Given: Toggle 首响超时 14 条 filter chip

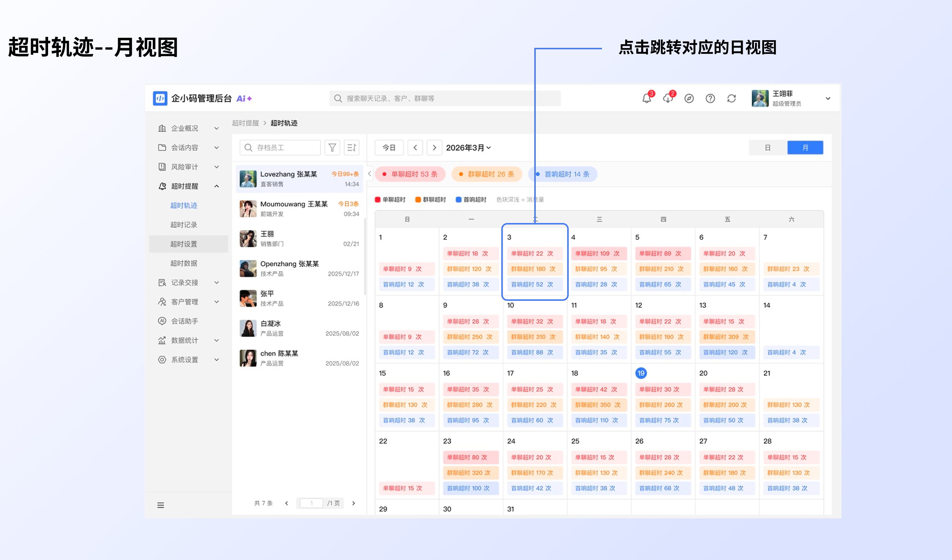Looking at the screenshot, I should 563,174.
